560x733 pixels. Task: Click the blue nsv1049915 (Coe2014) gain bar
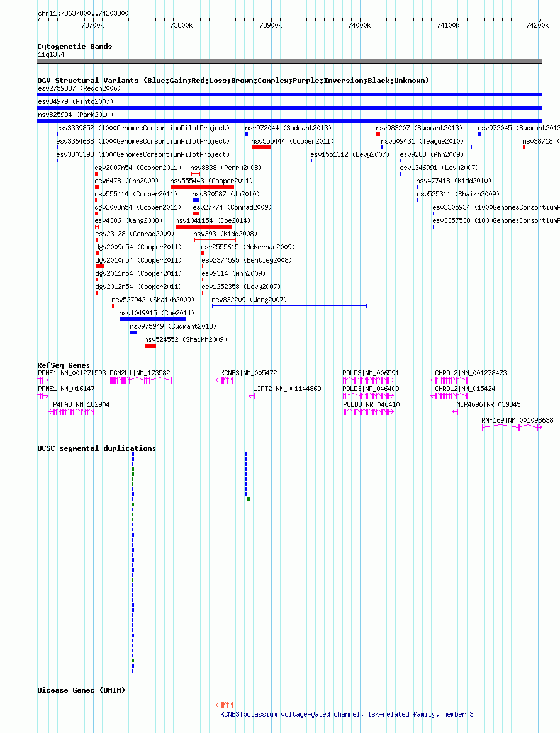click(153, 319)
